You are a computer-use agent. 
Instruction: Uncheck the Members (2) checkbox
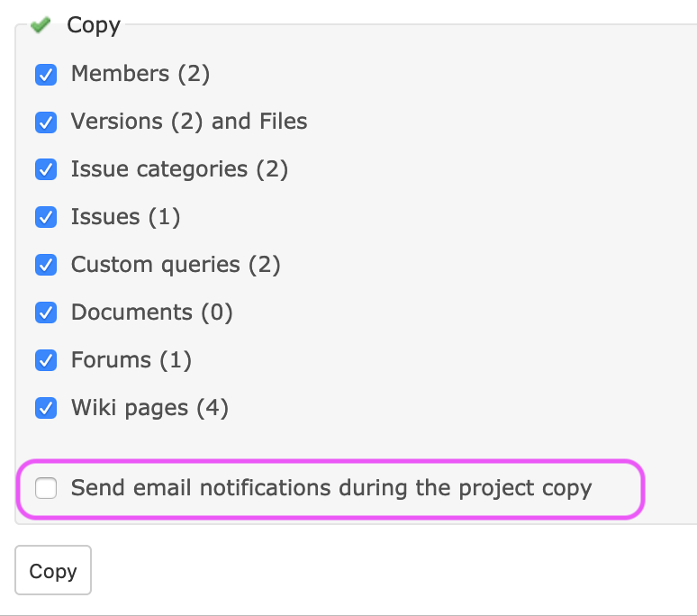(x=46, y=74)
